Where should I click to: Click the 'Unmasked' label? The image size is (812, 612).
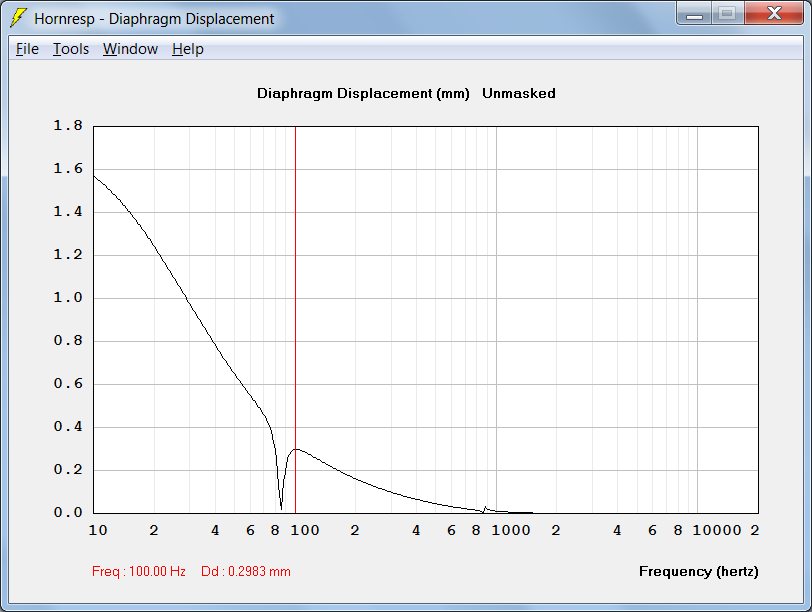pos(519,93)
